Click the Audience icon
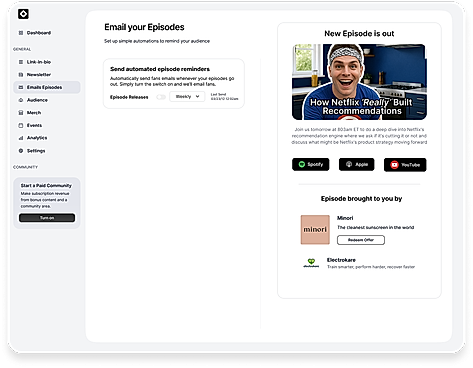Viewport: 473px width, 368px height. [21, 100]
